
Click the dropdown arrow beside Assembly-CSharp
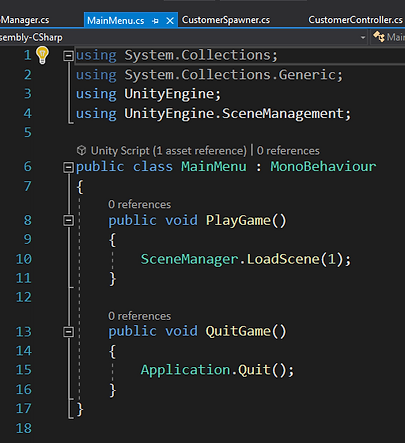tap(363, 37)
